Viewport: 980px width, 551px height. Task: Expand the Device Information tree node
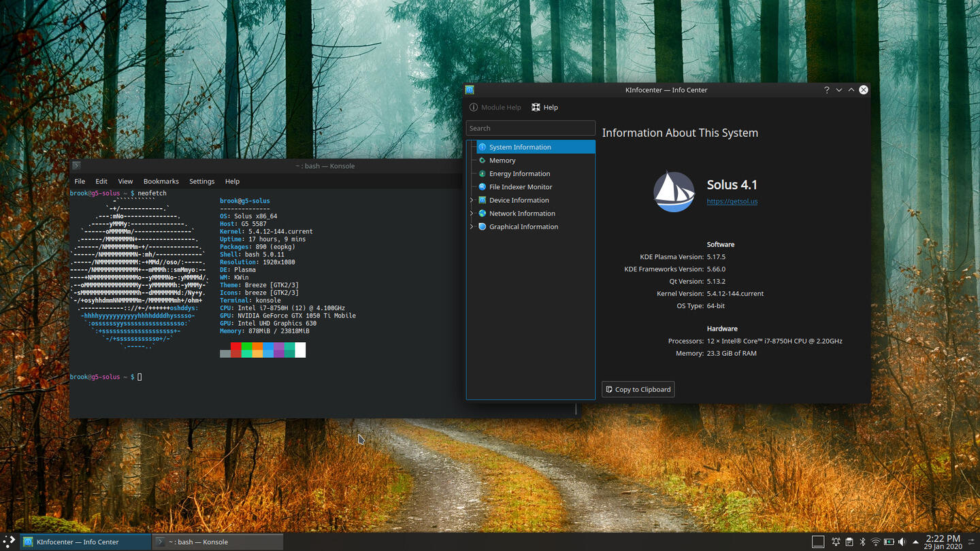[x=472, y=200]
